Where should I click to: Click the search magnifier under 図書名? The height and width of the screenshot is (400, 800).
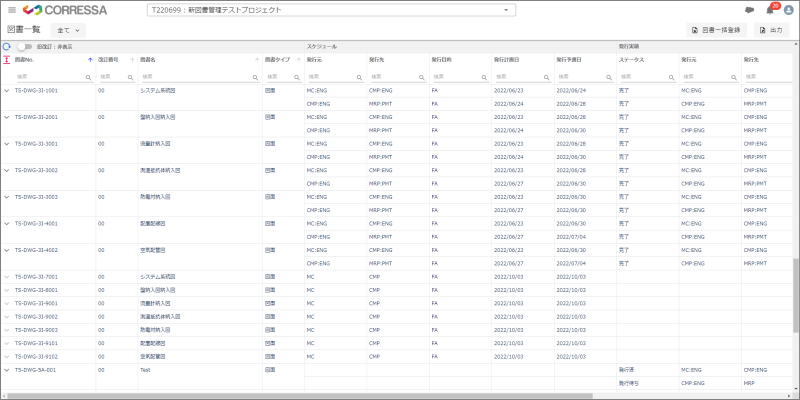255,76
